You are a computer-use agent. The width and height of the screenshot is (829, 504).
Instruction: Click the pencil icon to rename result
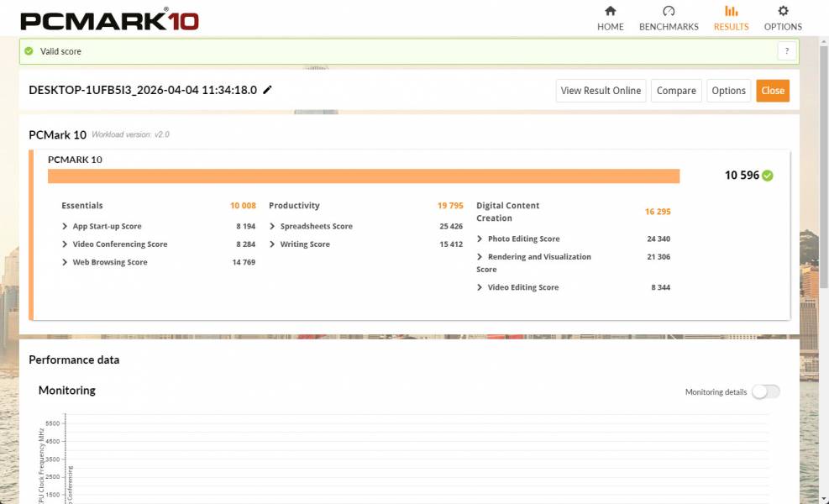(268, 90)
